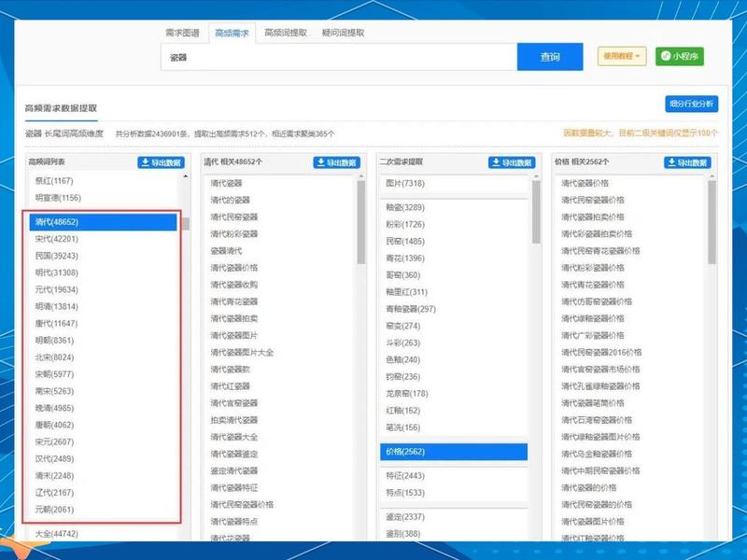Click scrollbar thumb of 二次需求提取 panel

[x=536, y=212]
